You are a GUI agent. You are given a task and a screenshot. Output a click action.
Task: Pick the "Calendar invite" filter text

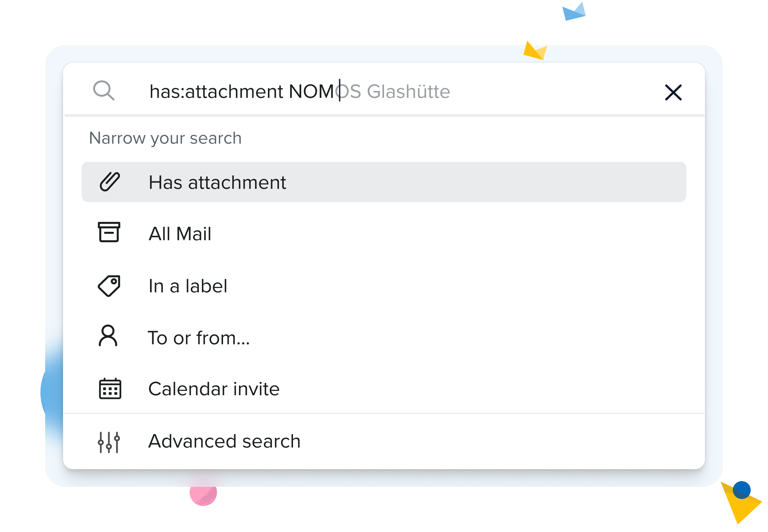coord(214,389)
